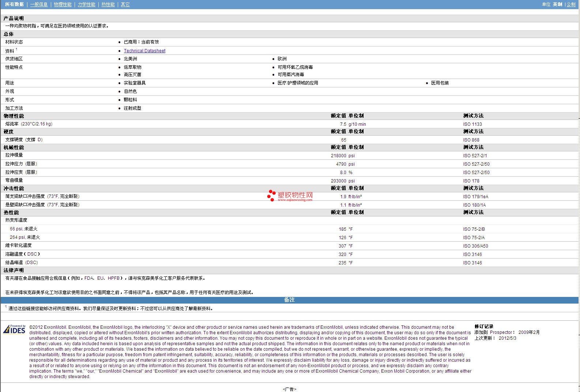Select the 英制 unit option
580x392 pixels.
(x=557, y=4)
